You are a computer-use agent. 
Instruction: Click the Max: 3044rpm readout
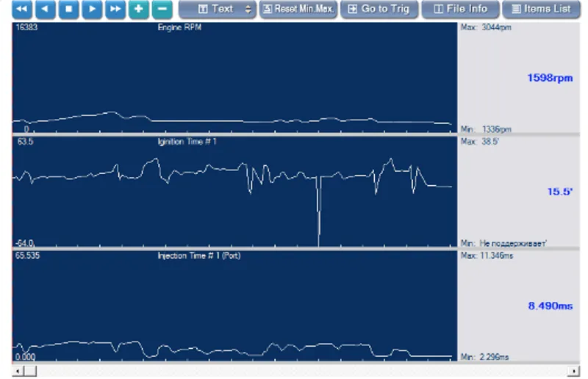(x=486, y=27)
